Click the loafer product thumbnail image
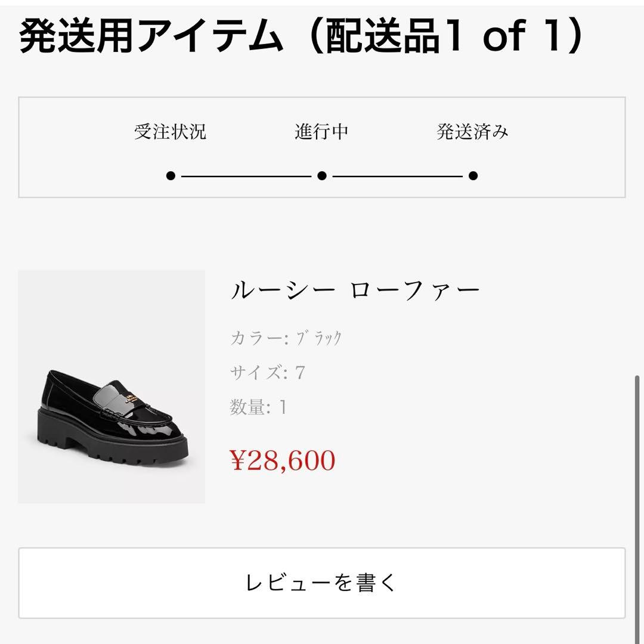644x644 pixels. pos(112,386)
